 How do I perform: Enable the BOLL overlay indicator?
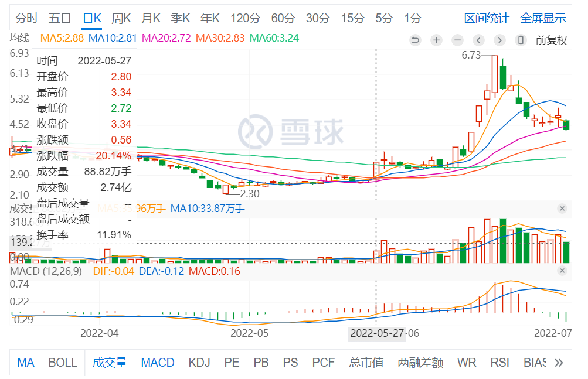click(x=63, y=363)
